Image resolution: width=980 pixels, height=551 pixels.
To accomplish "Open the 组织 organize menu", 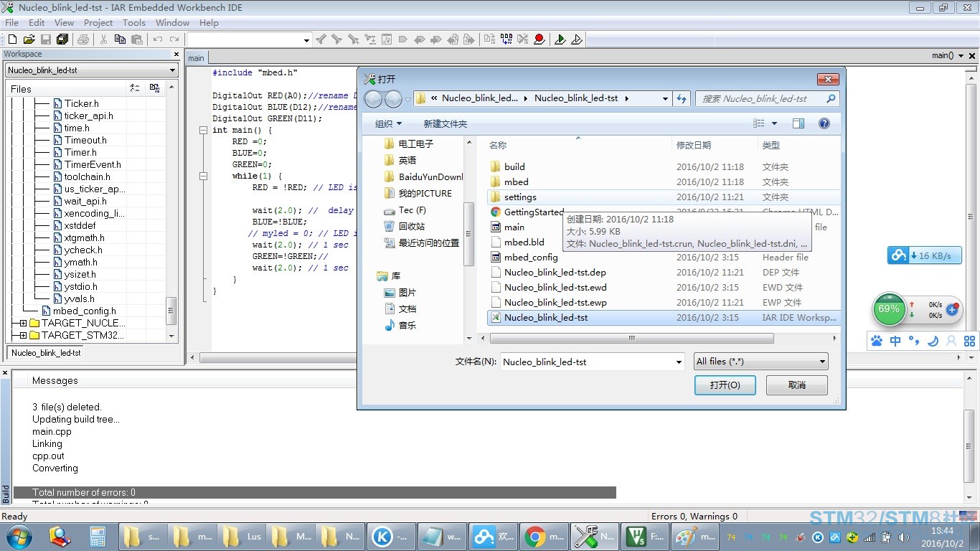I will pos(389,124).
